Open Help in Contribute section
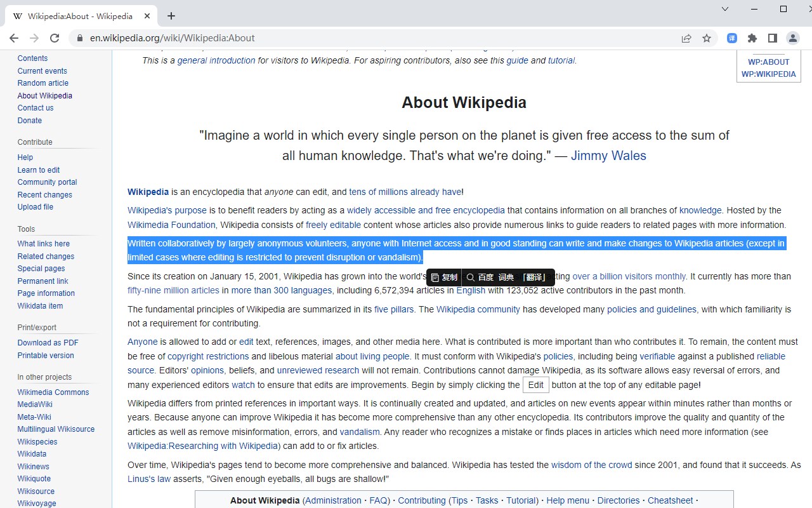The width and height of the screenshot is (812, 508). coord(25,157)
